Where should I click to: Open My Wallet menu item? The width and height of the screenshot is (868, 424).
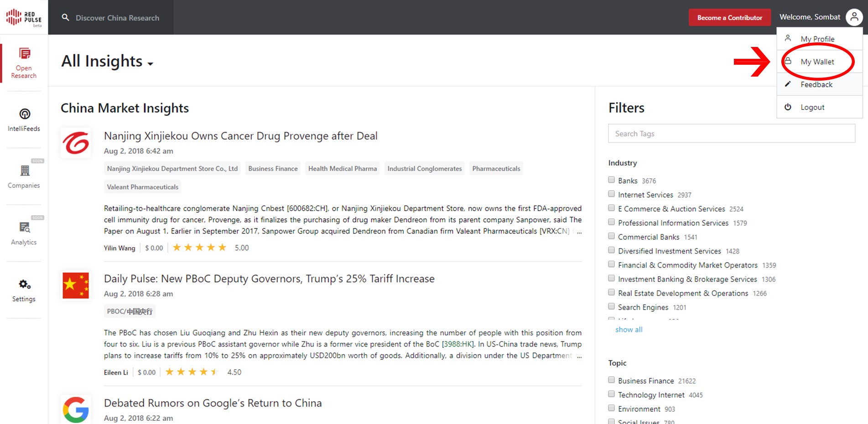[820, 62]
